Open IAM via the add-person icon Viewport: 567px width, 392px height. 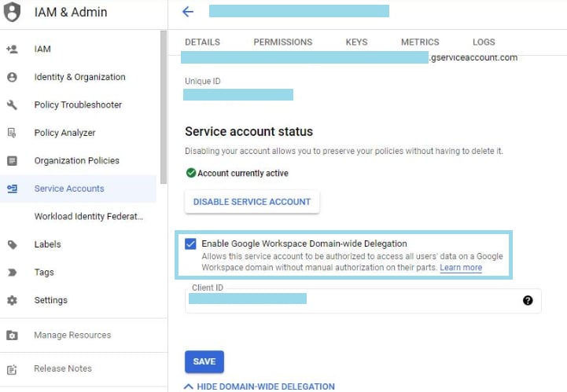[12, 49]
